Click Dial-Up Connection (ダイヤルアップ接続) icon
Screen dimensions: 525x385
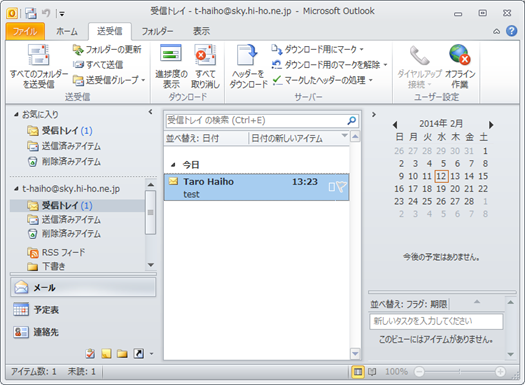pyautogui.click(x=419, y=55)
